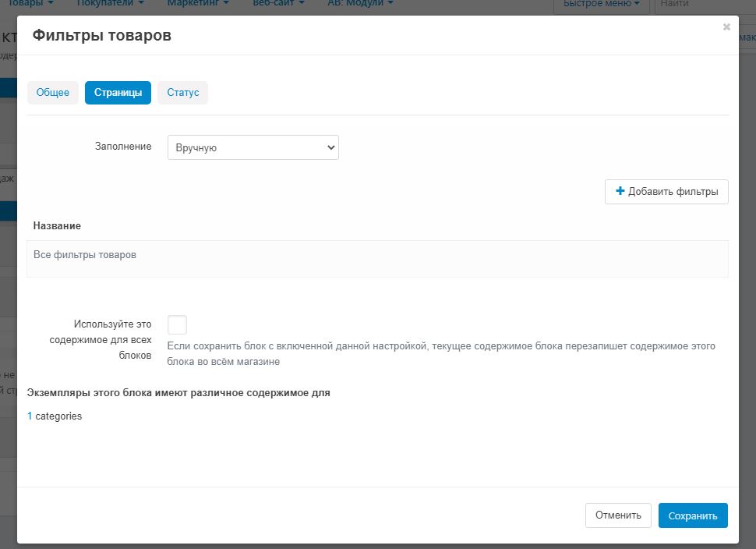Save with the Сохранить button
This screenshot has height=549, width=756.
(x=693, y=515)
